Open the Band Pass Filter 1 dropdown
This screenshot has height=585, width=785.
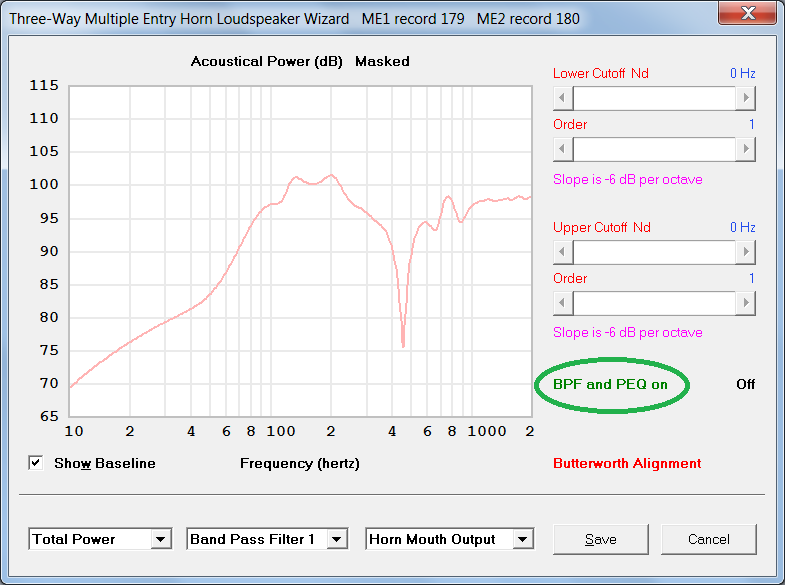coord(337,539)
